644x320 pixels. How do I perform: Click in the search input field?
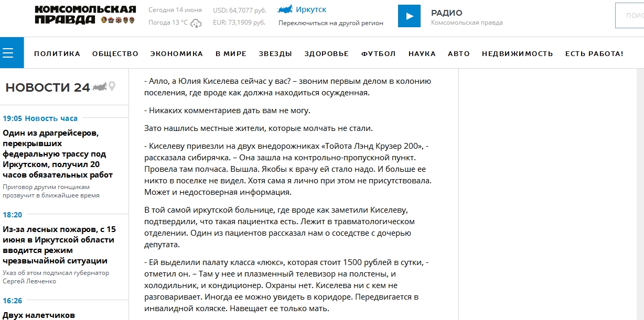coord(632,16)
